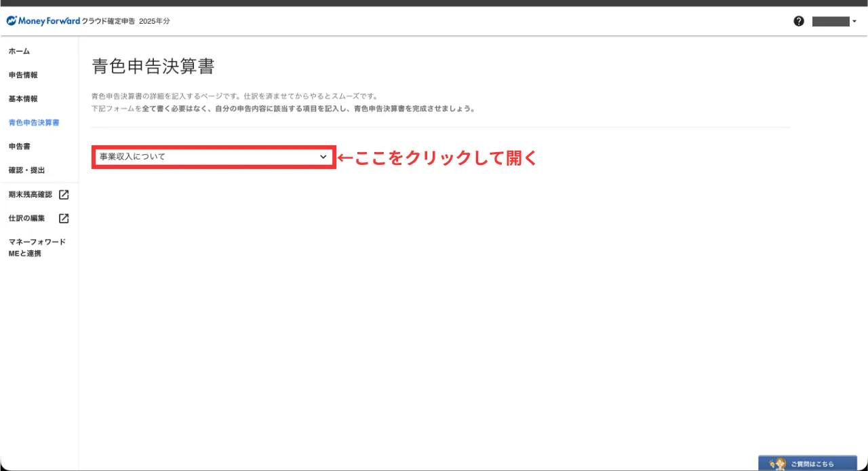Open the help question mark icon
Viewport: 868px width, 471px height.
[799, 21]
